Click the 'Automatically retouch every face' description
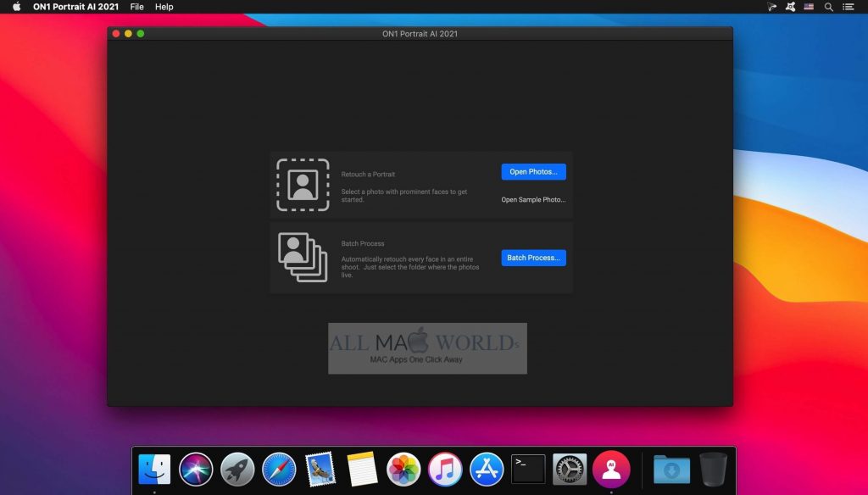Screen dimensions: 868x495 point(410,267)
